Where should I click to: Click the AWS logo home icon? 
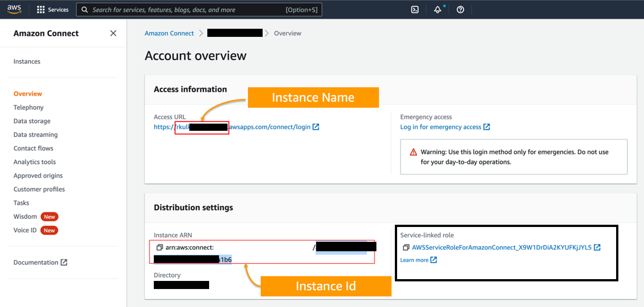tap(14, 9)
